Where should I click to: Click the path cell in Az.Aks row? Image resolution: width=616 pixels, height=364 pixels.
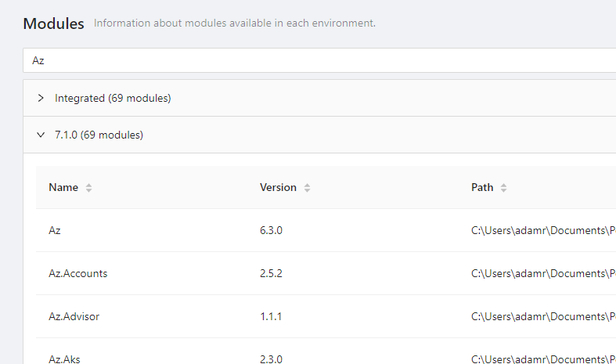point(543,359)
